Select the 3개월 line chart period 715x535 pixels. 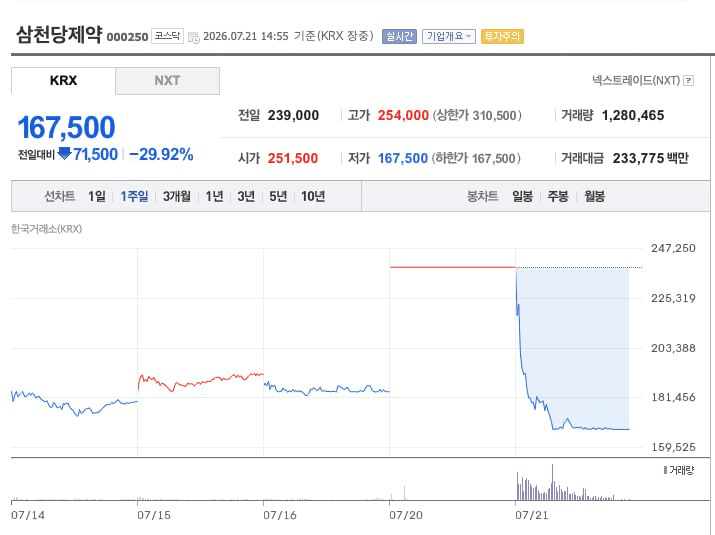tap(177, 196)
